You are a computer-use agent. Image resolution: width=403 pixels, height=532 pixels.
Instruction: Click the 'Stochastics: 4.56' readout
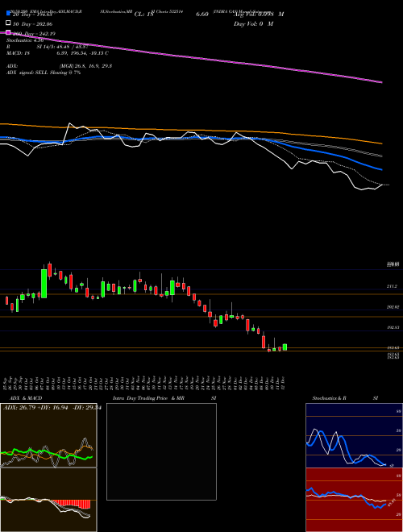click(26, 40)
